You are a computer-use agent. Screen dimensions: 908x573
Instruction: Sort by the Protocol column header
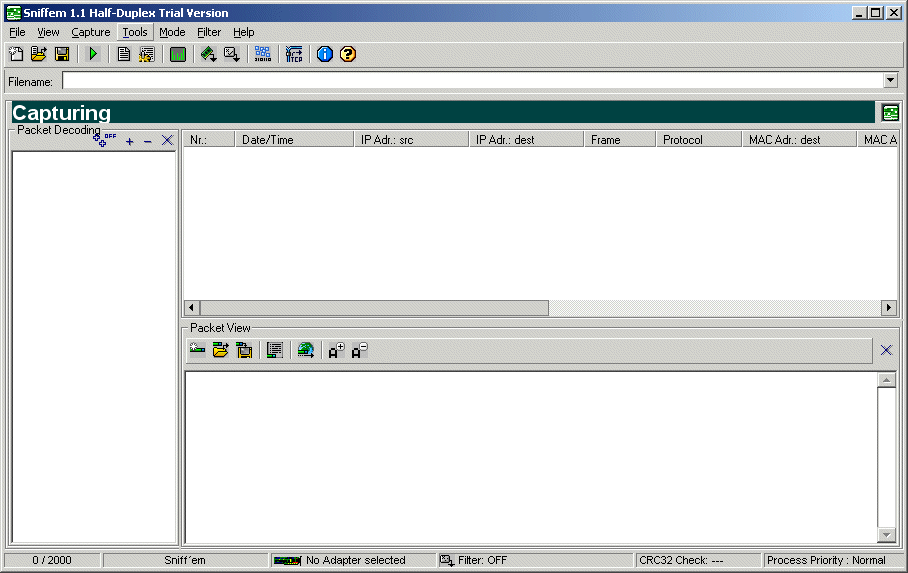pyautogui.click(x=699, y=140)
